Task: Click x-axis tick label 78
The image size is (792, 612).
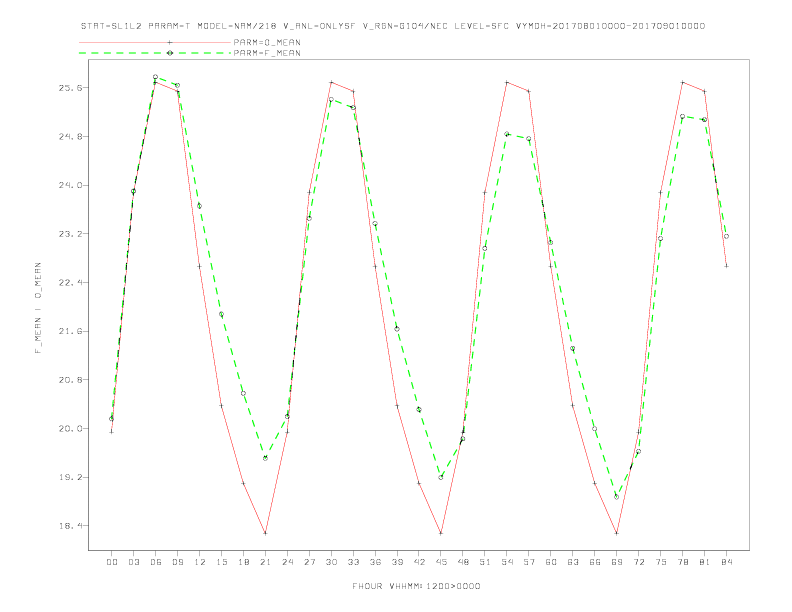Action: 683,562
